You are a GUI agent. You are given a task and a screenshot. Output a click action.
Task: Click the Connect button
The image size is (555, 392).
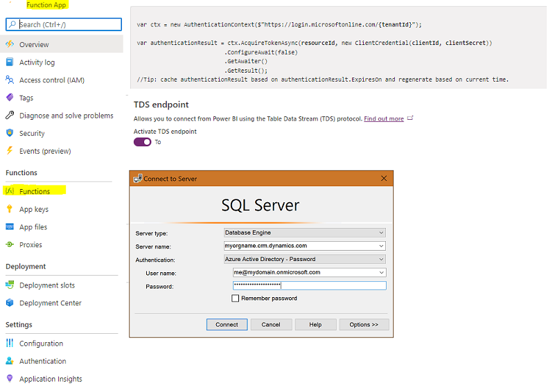[x=227, y=324]
